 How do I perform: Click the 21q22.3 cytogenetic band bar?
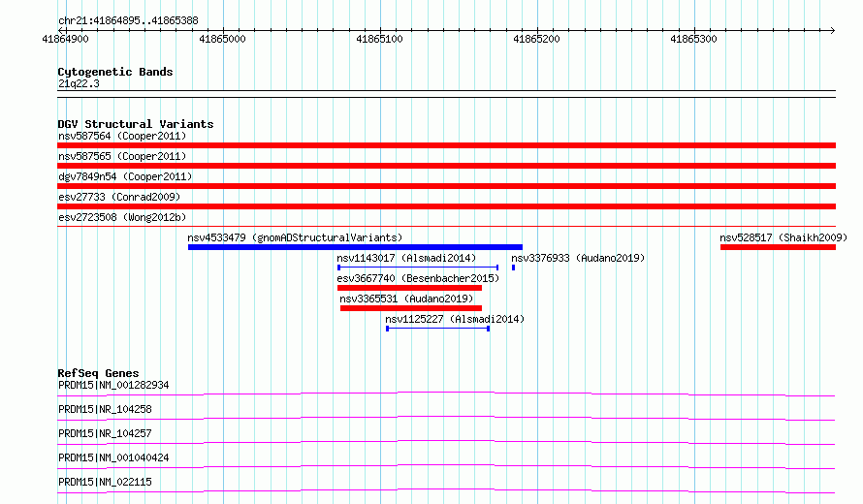click(446, 94)
